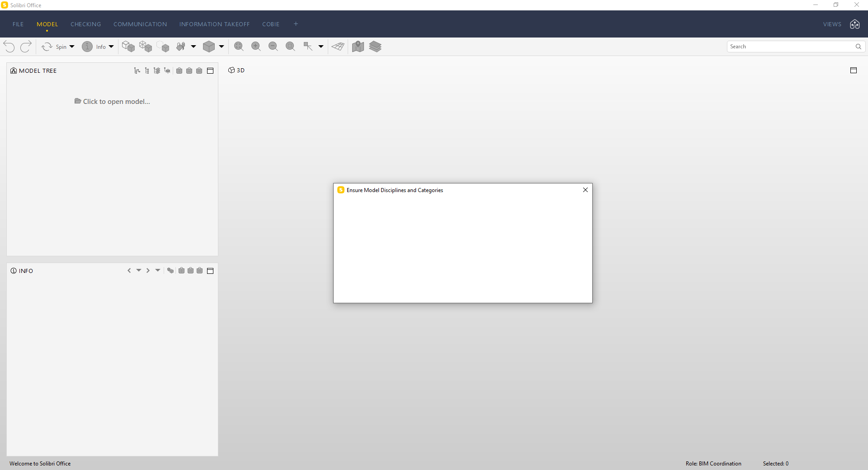
Task: Click fourth tree icon in Model Tree header
Action: [x=167, y=70]
